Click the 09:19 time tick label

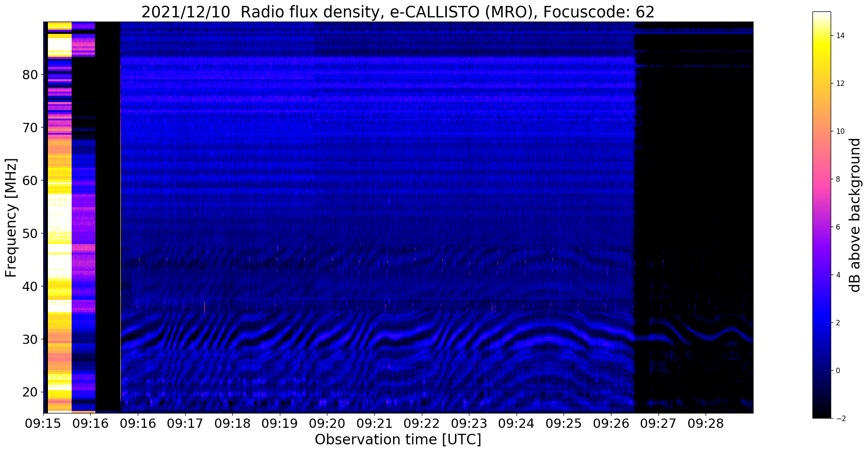click(x=279, y=424)
